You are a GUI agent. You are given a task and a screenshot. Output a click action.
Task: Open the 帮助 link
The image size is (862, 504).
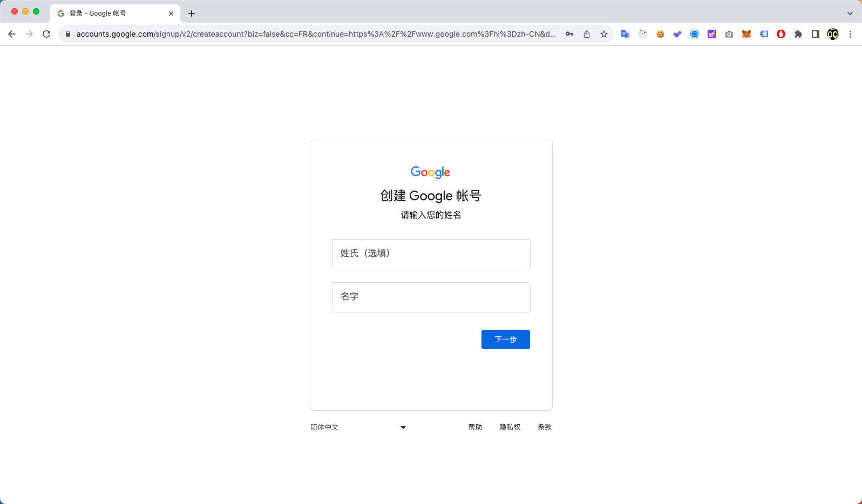click(476, 427)
